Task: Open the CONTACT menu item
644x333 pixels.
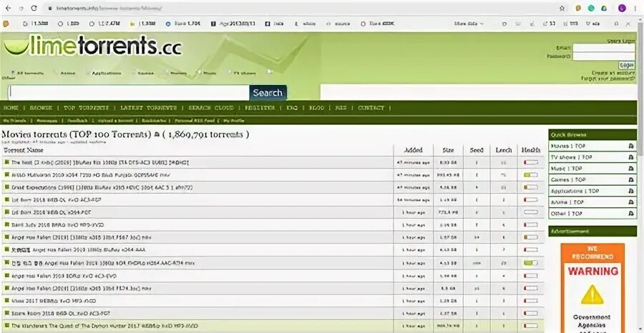Action: click(x=371, y=108)
